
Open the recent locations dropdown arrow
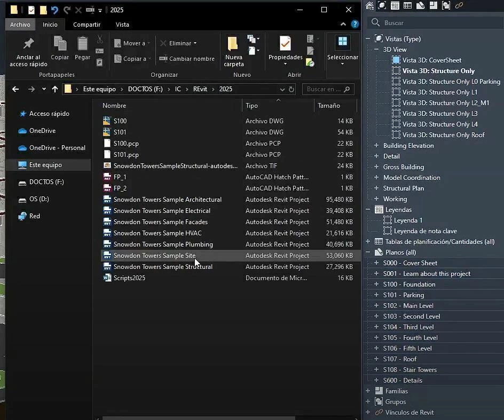[44, 89]
